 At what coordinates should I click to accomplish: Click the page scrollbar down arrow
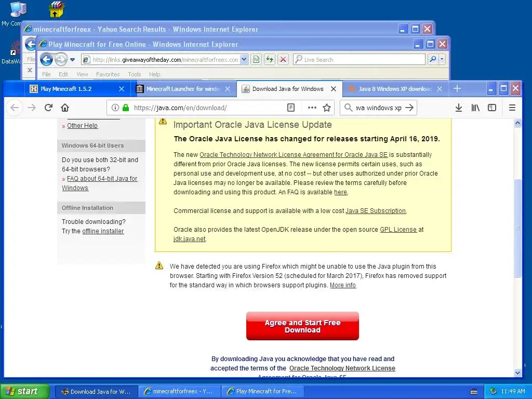point(517,373)
